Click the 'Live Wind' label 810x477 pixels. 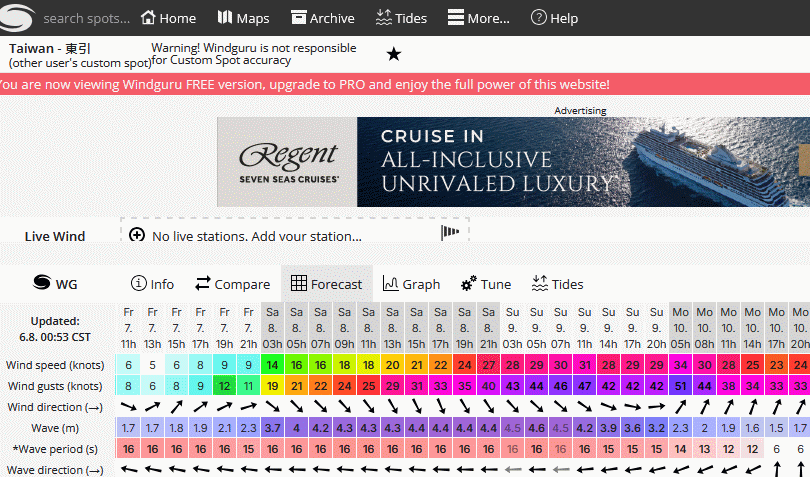[55, 236]
